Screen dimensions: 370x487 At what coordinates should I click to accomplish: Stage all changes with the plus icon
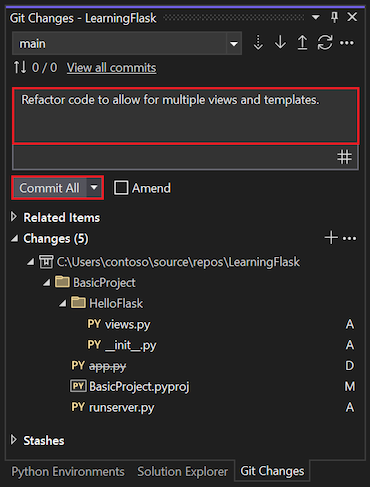pyautogui.click(x=331, y=238)
